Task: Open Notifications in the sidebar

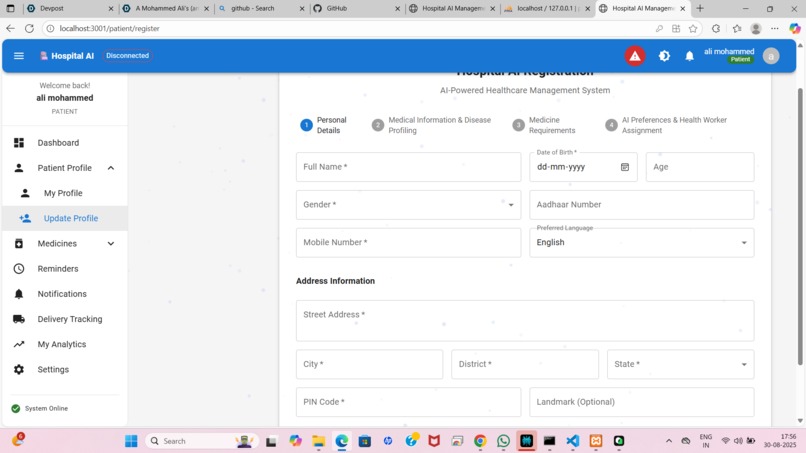Action: click(x=65, y=294)
